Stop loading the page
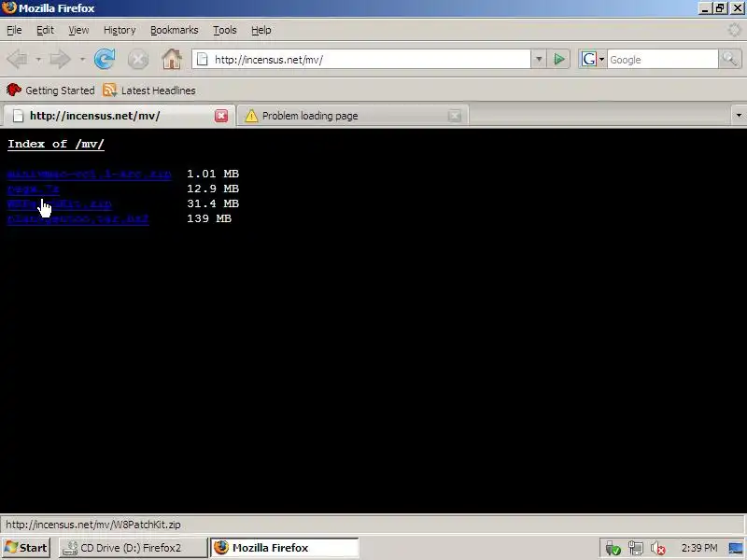The width and height of the screenshot is (747, 560). (138, 60)
